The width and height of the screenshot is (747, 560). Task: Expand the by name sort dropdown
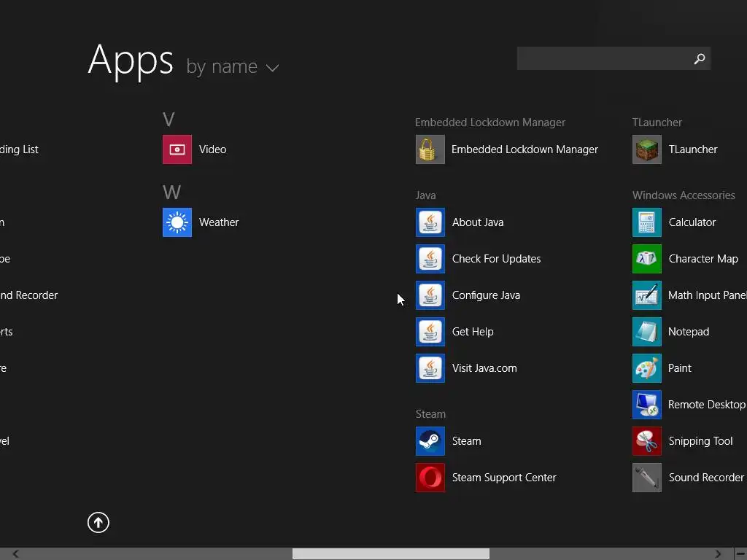[233, 66]
